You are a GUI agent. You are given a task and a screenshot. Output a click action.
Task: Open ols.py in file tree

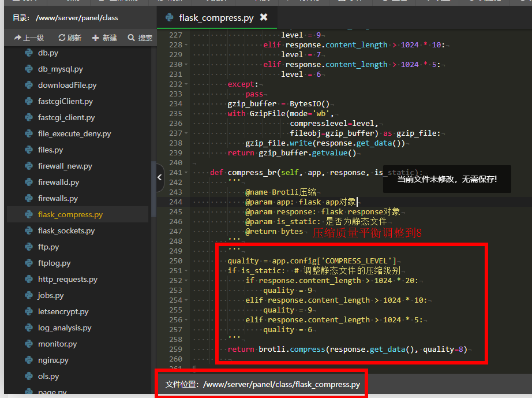(x=48, y=376)
